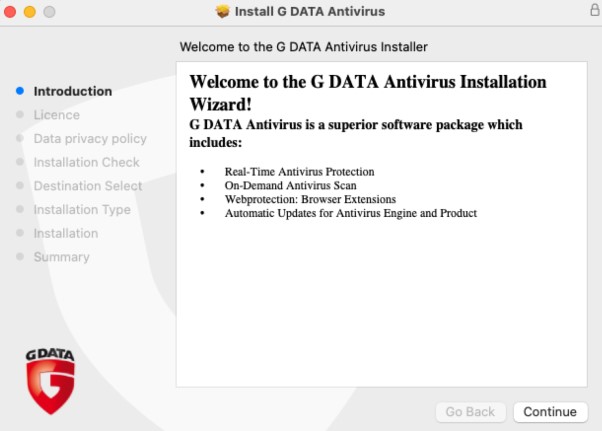
Task: Click the "Welcome to the G DATA Antivirus Installer" header
Action: pyautogui.click(x=304, y=47)
